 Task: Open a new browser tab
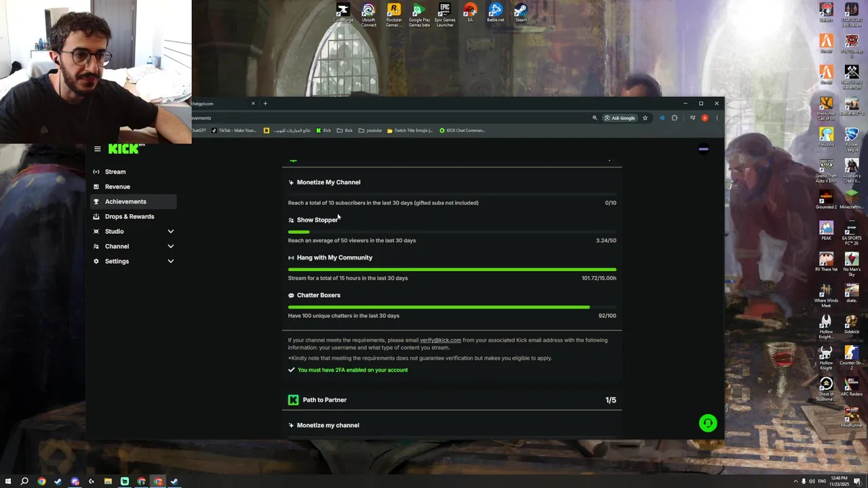[265, 104]
